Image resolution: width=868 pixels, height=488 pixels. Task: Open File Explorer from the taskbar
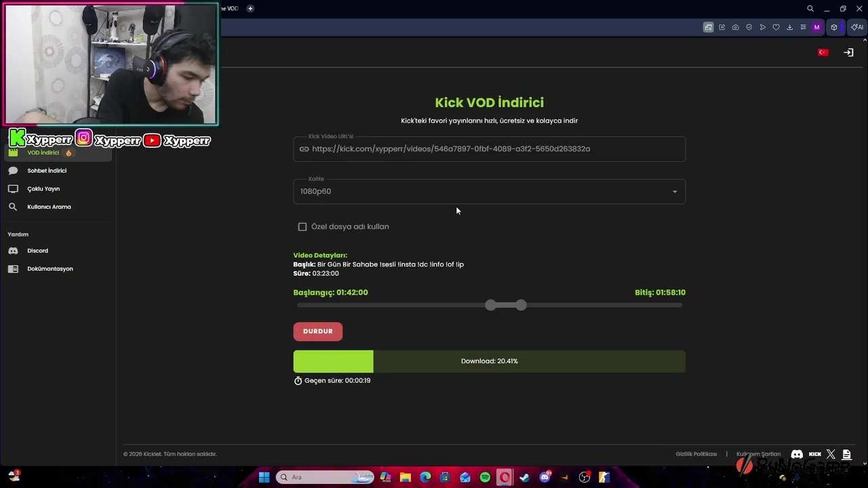tap(405, 477)
